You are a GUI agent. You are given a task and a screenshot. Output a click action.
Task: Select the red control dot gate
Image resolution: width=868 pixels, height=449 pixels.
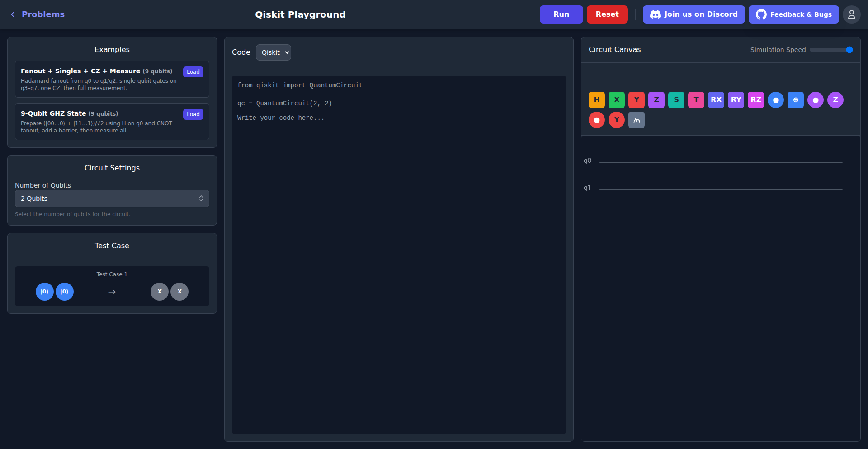[x=597, y=120]
